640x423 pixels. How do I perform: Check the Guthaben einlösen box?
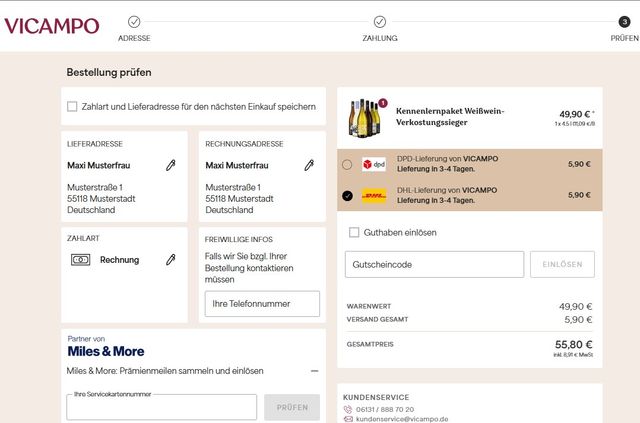[354, 233]
